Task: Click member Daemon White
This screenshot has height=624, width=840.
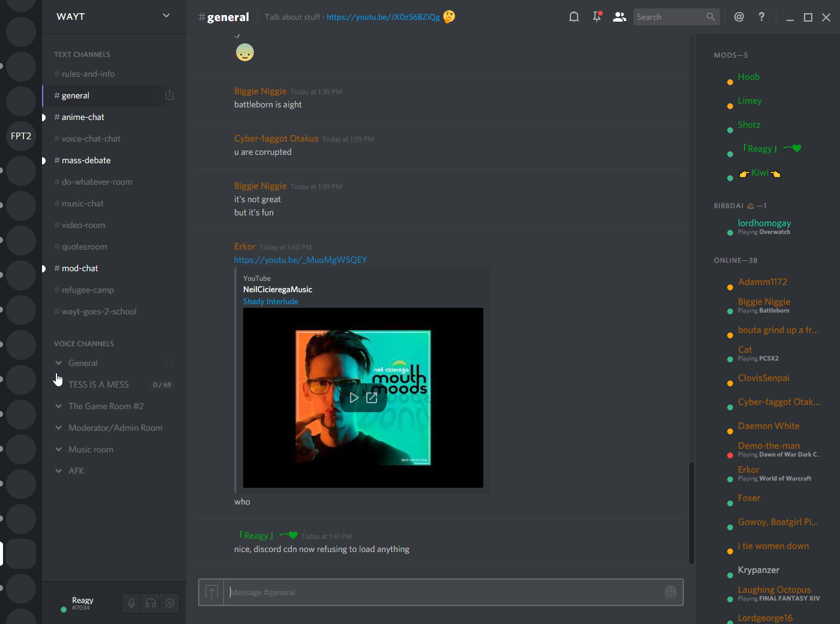Action: [769, 426]
